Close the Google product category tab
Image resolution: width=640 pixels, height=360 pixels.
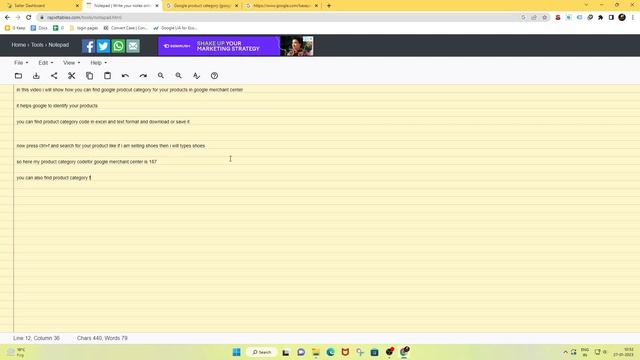tap(236, 6)
